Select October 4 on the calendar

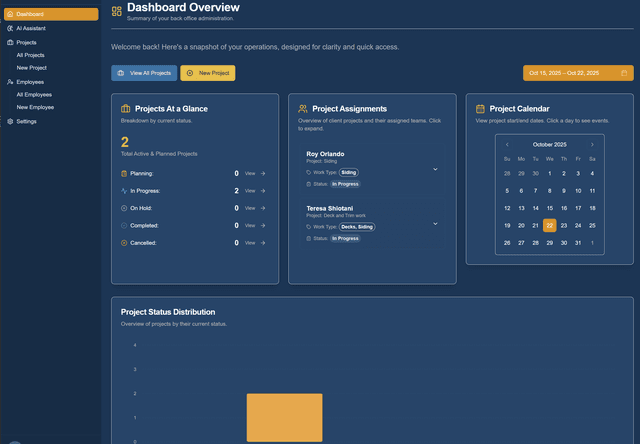(x=592, y=173)
